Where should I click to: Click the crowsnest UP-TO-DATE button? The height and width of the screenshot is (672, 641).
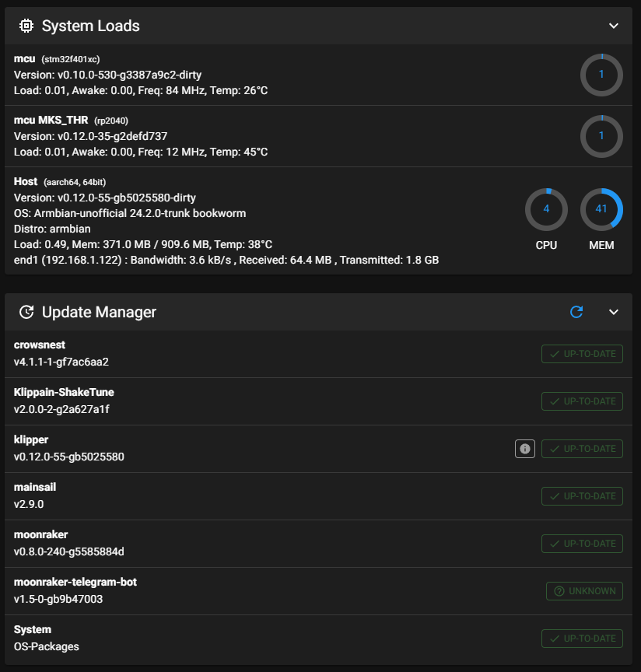click(582, 354)
